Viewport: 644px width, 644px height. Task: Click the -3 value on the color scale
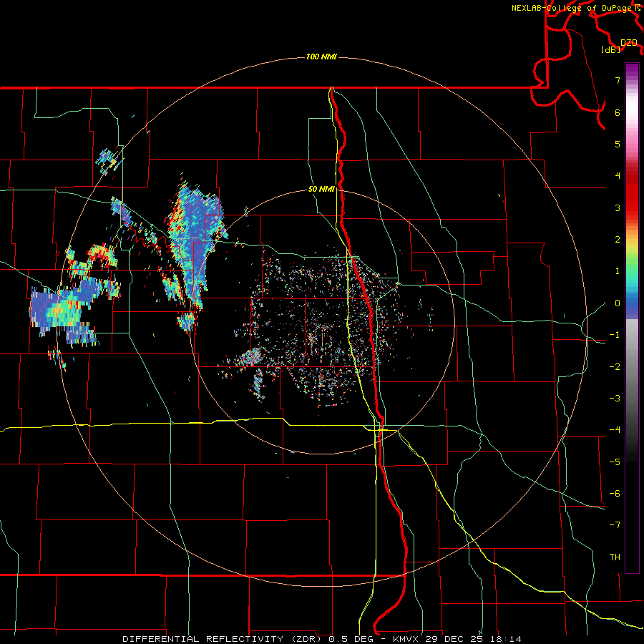point(615,399)
